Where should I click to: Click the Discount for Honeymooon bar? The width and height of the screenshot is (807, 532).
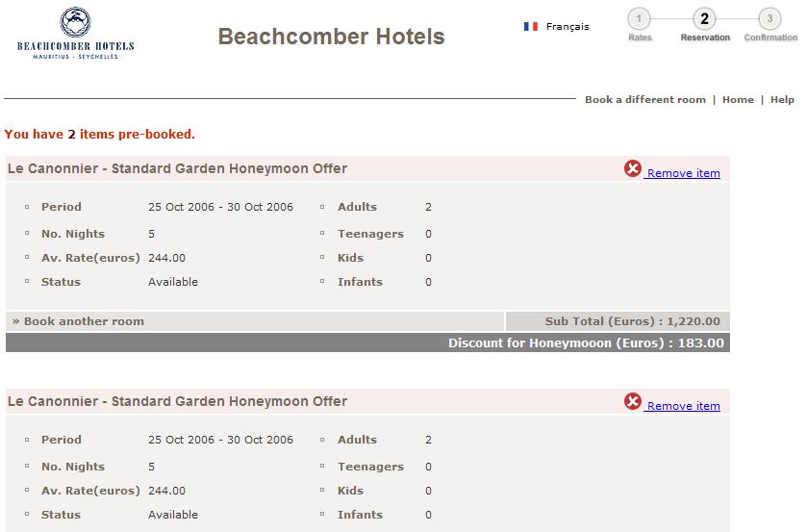(x=367, y=343)
